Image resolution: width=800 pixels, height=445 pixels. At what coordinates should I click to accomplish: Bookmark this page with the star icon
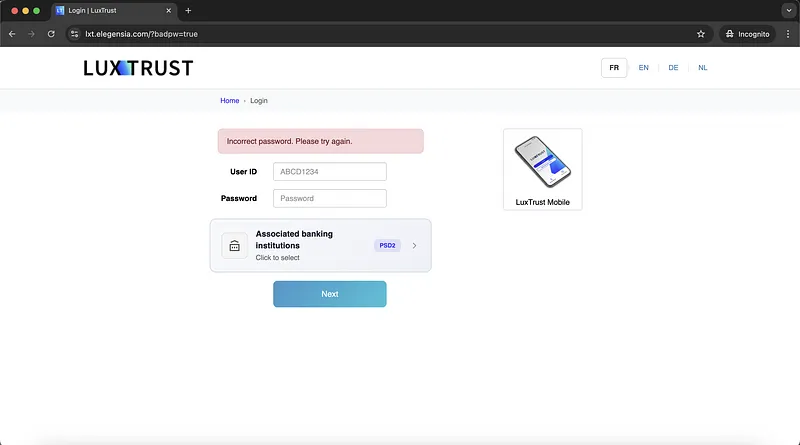tap(701, 34)
